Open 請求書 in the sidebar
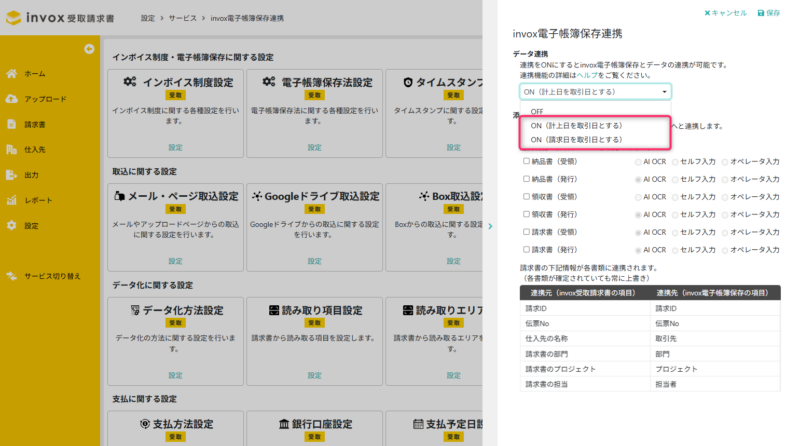The image size is (800, 446). coord(35,124)
